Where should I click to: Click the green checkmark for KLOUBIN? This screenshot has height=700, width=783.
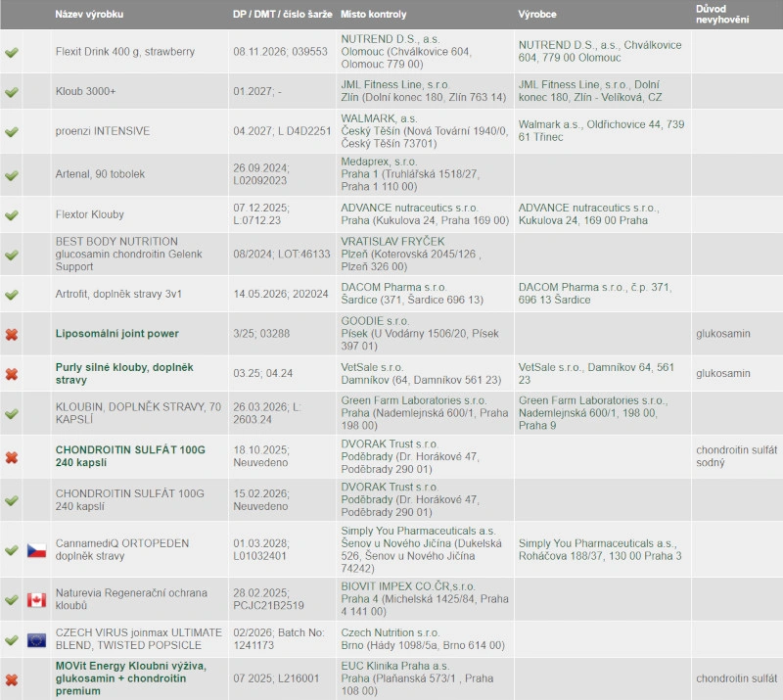tap(12, 414)
